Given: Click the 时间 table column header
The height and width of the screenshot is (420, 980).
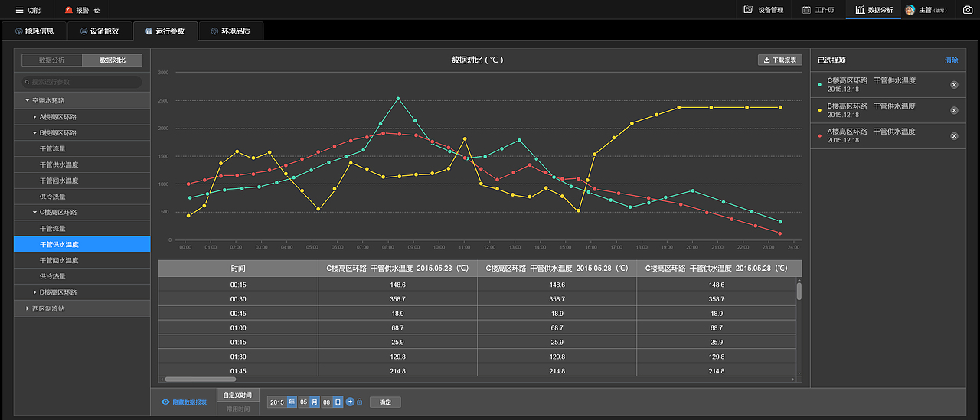Looking at the screenshot, I should click(x=238, y=269).
